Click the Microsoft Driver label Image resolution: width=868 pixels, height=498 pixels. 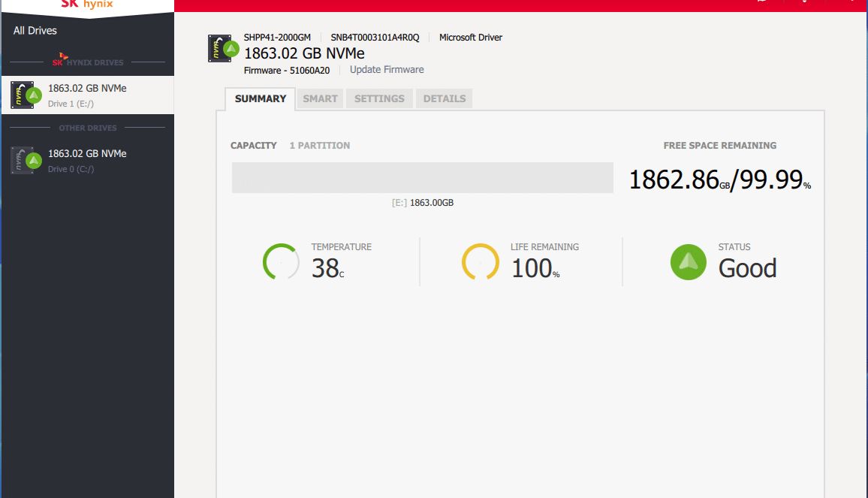pyautogui.click(x=471, y=38)
